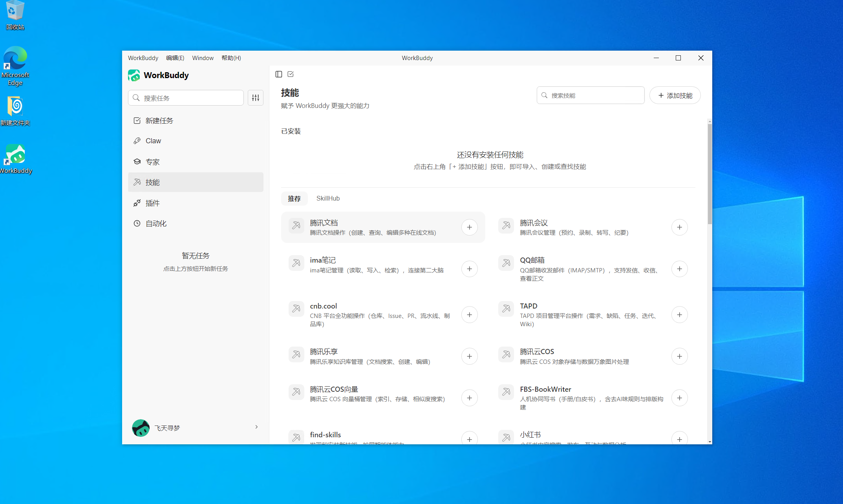
Task: Select the 技能 (Skills) sidebar entry
Action: (x=153, y=182)
